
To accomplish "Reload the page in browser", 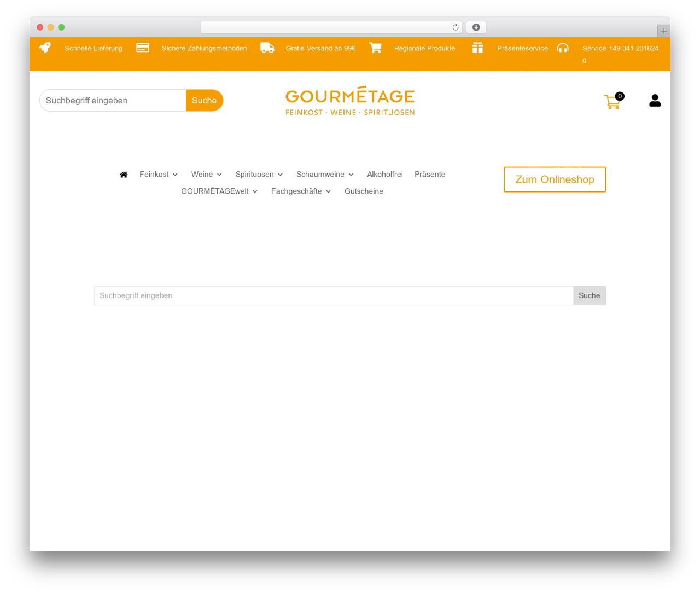I will coord(456,27).
